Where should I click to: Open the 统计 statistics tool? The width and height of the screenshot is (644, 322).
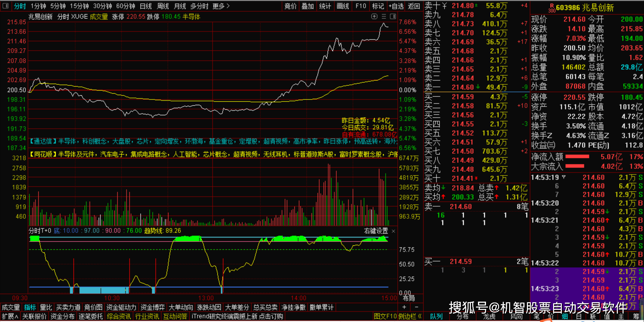coord(325,6)
